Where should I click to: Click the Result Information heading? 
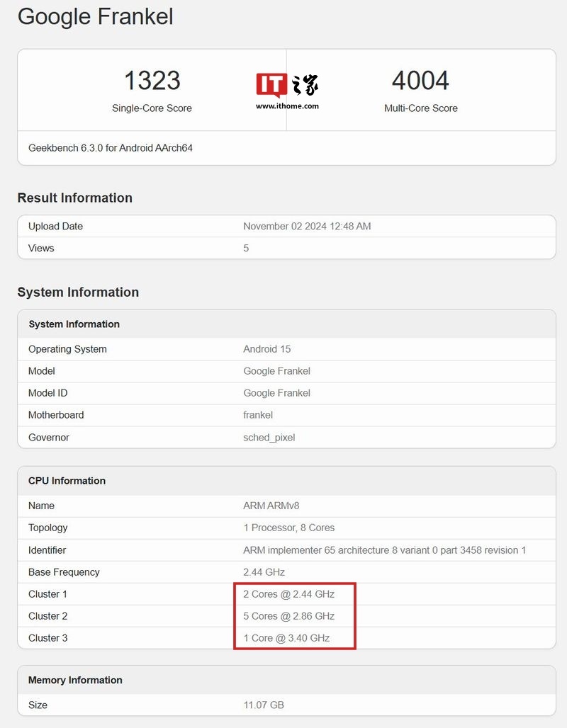[x=74, y=198]
